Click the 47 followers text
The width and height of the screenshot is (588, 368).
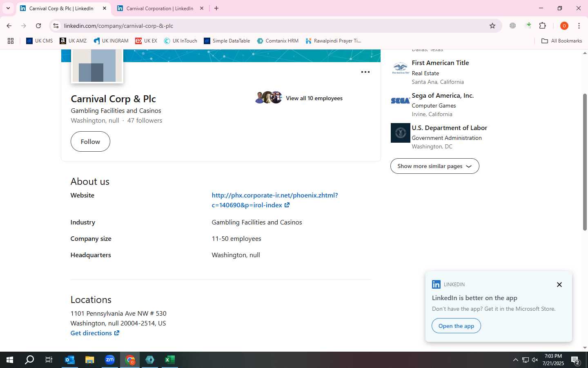tap(145, 120)
